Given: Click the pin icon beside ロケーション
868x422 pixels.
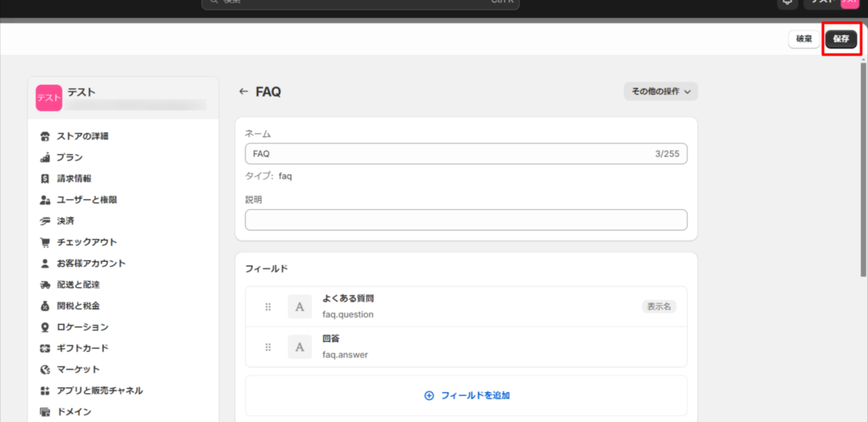Looking at the screenshot, I should click(46, 327).
